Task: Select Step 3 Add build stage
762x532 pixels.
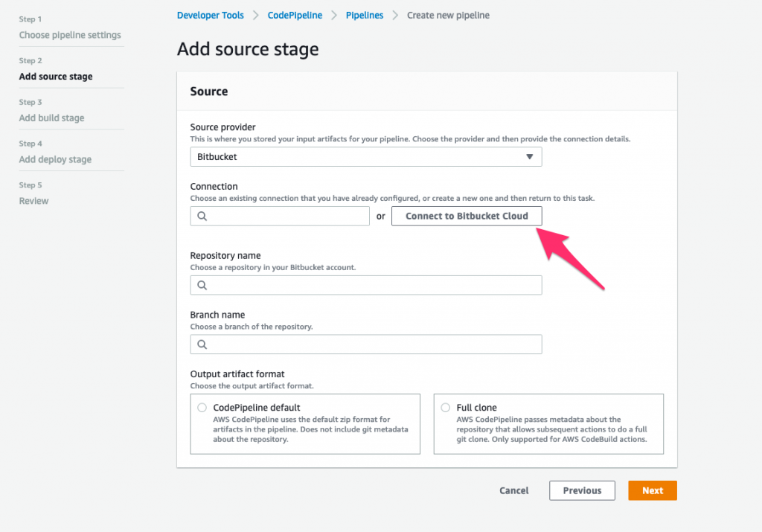Action: point(51,118)
